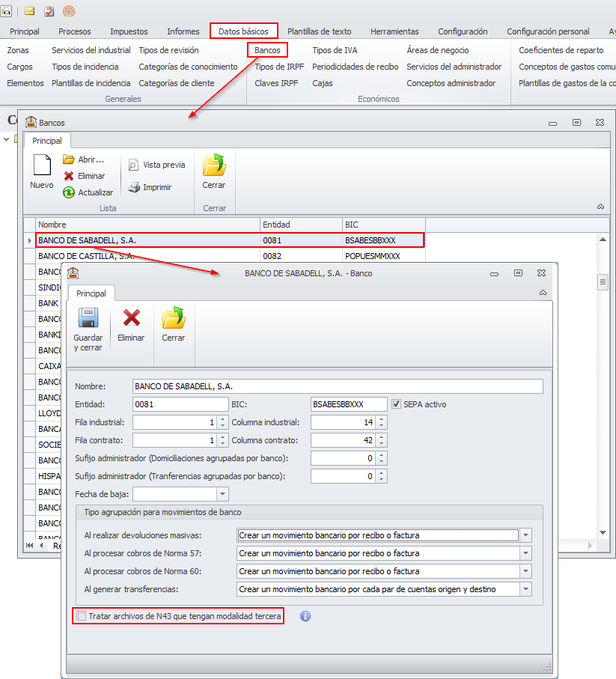Open Coeficientes de reparto
Viewport: 616px width, 679px height.
pos(561,50)
